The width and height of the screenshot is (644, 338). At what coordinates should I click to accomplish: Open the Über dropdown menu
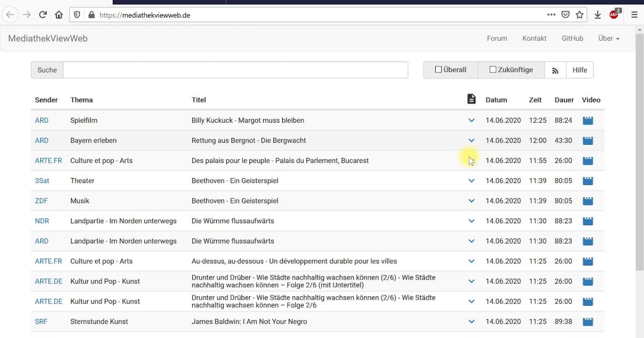[608, 38]
